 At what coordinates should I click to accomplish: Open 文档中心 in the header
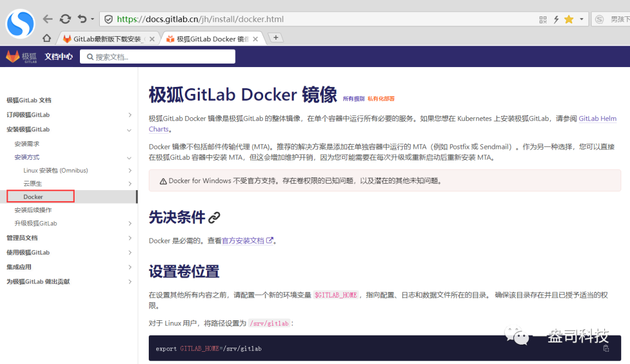tap(59, 57)
